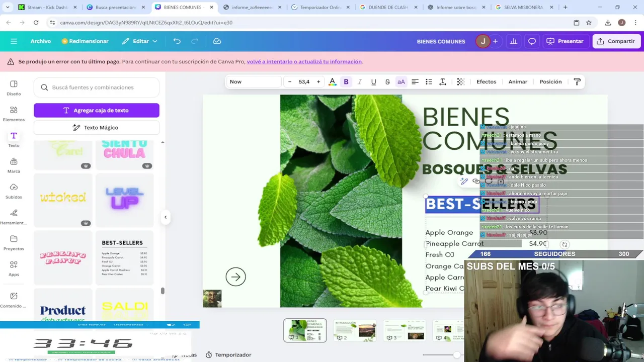Focus the Buscá fuentes search field
Viewport: 644px width, 362px height.
coord(97,87)
